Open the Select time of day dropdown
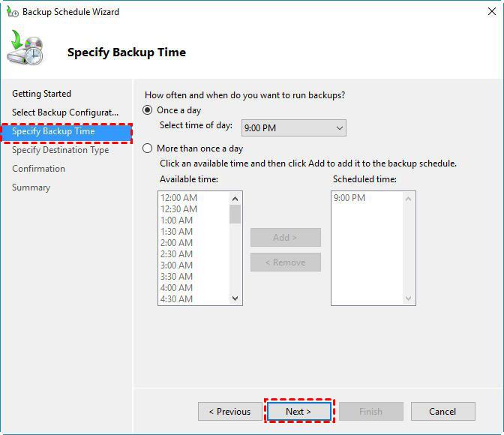The width and height of the screenshot is (504, 435). pyautogui.click(x=293, y=128)
